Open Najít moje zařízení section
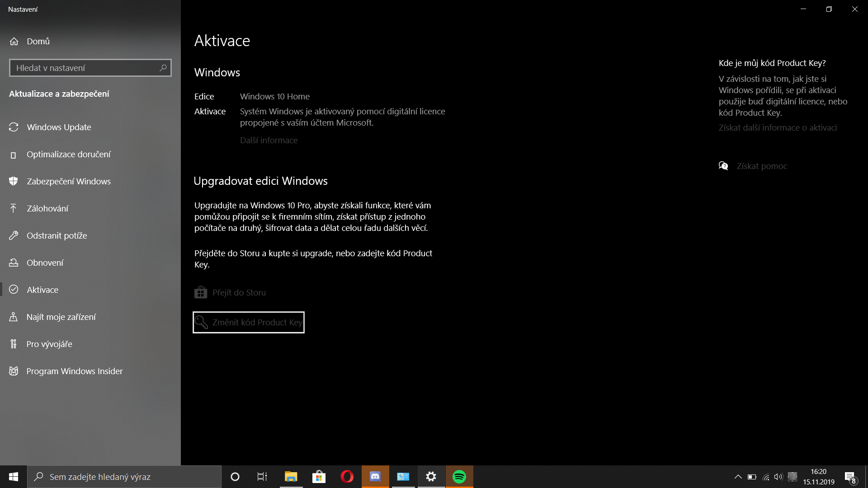868x488 pixels. click(x=61, y=317)
